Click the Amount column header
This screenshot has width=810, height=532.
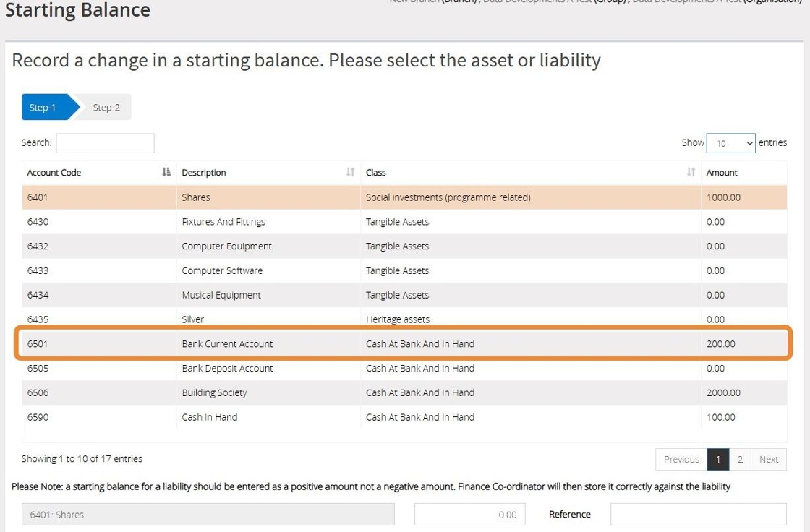[x=722, y=173]
